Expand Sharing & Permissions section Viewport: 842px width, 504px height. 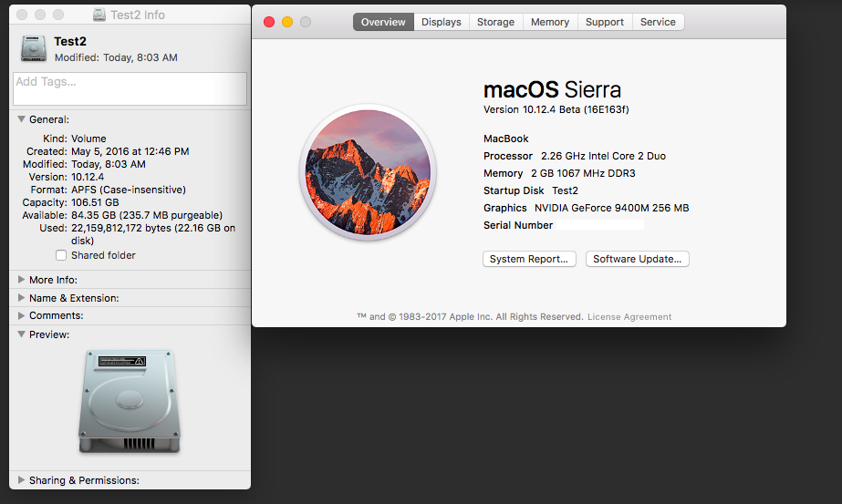[x=22, y=480]
